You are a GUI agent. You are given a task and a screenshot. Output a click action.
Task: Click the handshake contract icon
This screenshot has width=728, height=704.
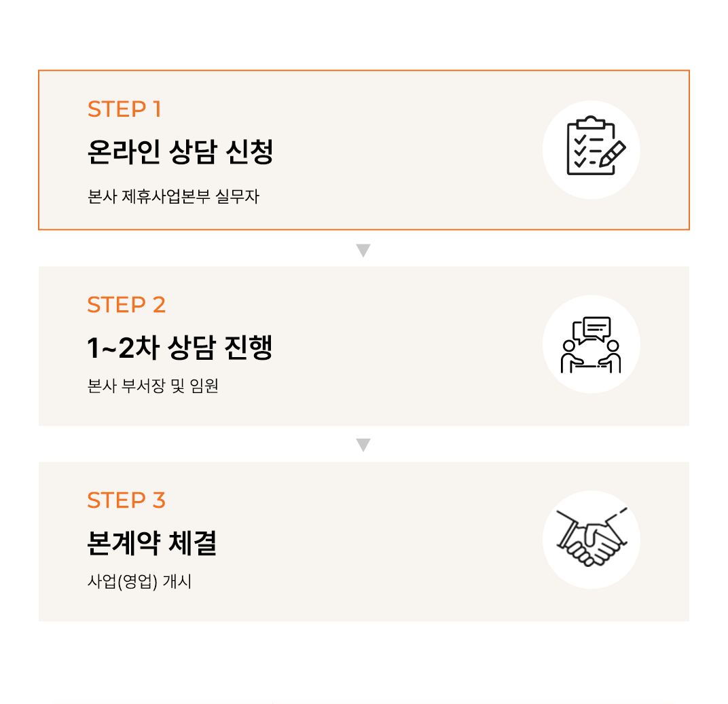(590, 538)
